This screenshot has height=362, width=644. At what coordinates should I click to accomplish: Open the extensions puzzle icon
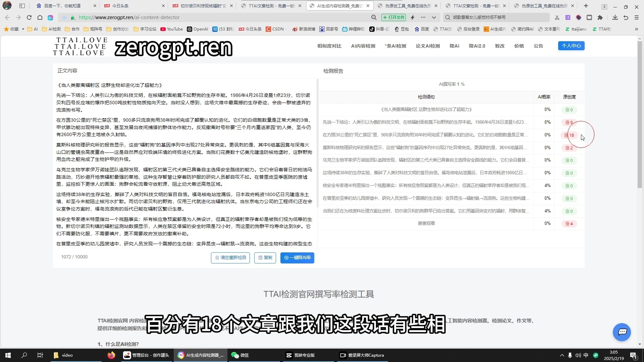(600, 17)
